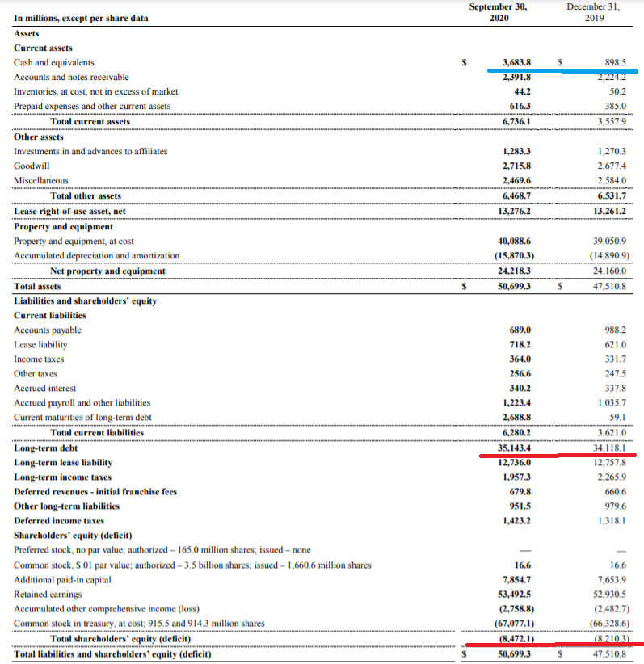Click the 44.2 inventories value
The height and width of the screenshot is (664, 644).
[x=523, y=91]
